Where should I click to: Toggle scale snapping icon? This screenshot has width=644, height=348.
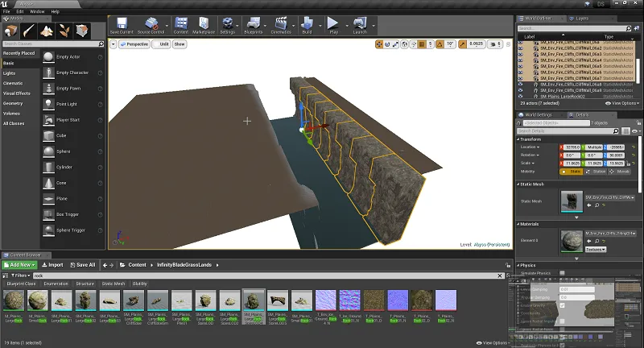pos(462,44)
